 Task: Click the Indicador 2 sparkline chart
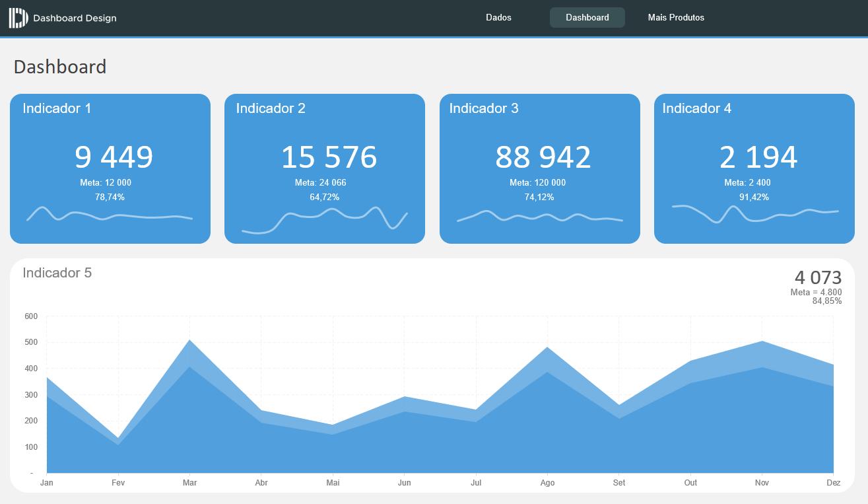(x=325, y=219)
